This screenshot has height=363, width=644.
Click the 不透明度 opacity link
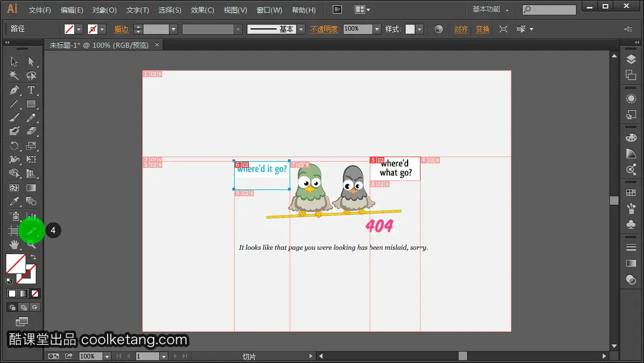(x=324, y=29)
